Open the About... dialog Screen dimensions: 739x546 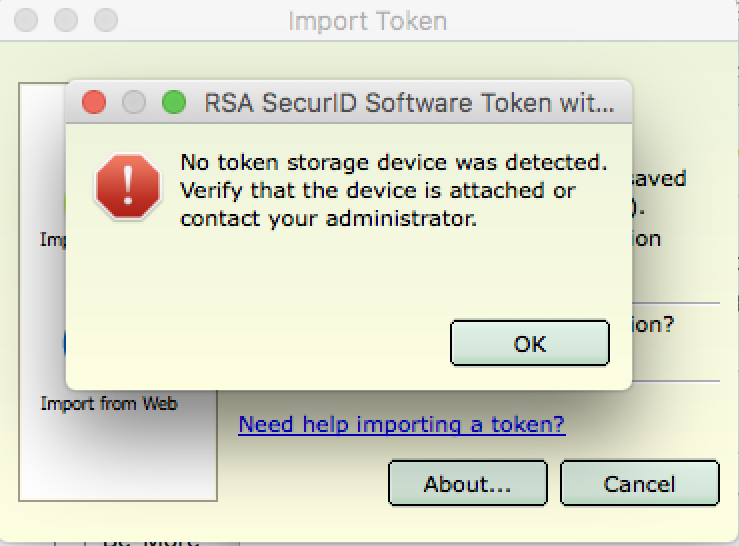coord(467,484)
